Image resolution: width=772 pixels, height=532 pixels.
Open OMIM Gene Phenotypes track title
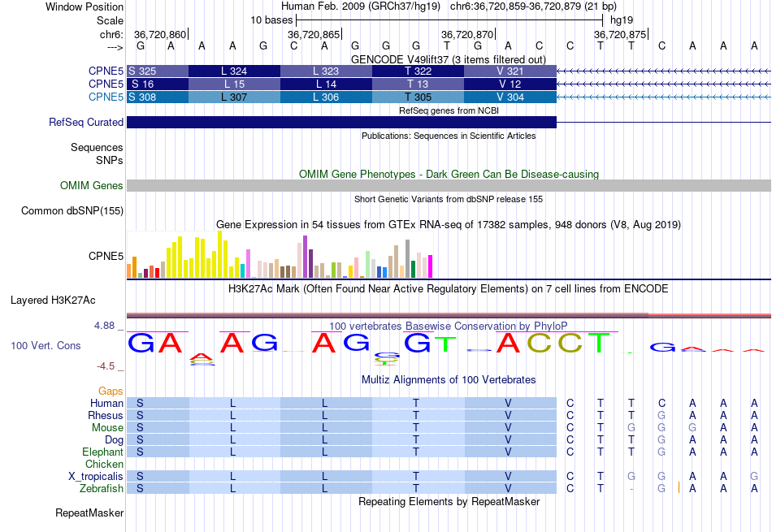(x=449, y=174)
